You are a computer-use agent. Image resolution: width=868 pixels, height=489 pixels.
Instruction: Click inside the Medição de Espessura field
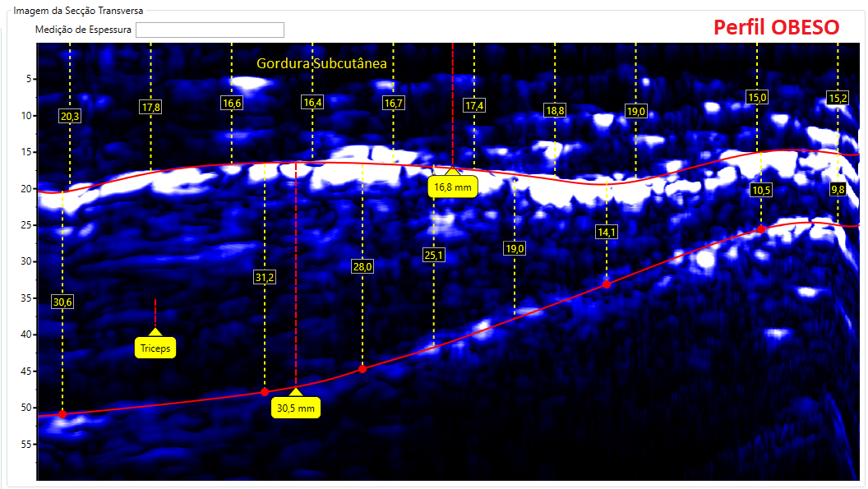pos(210,30)
